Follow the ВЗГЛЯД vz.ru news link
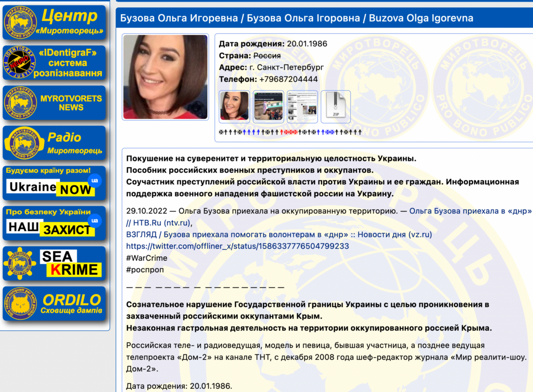The width and height of the screenshot is (533, 392). [x=279, y=234]
